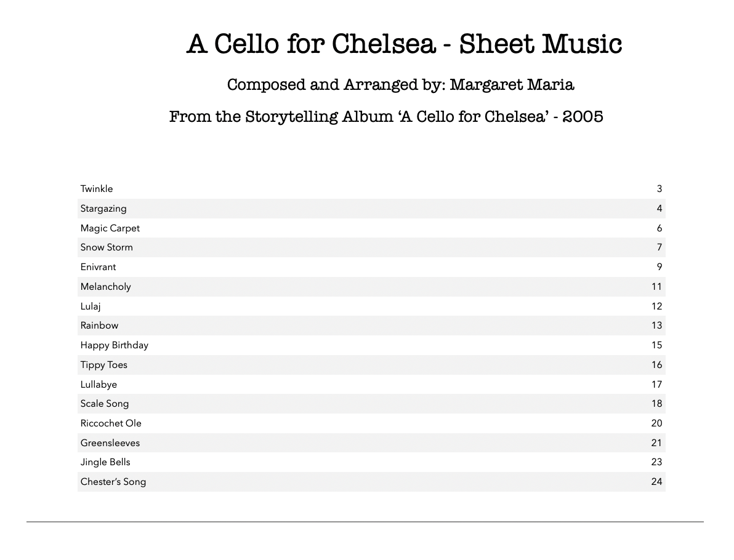Click the Scale Song entry

click(x=105, y=404)
